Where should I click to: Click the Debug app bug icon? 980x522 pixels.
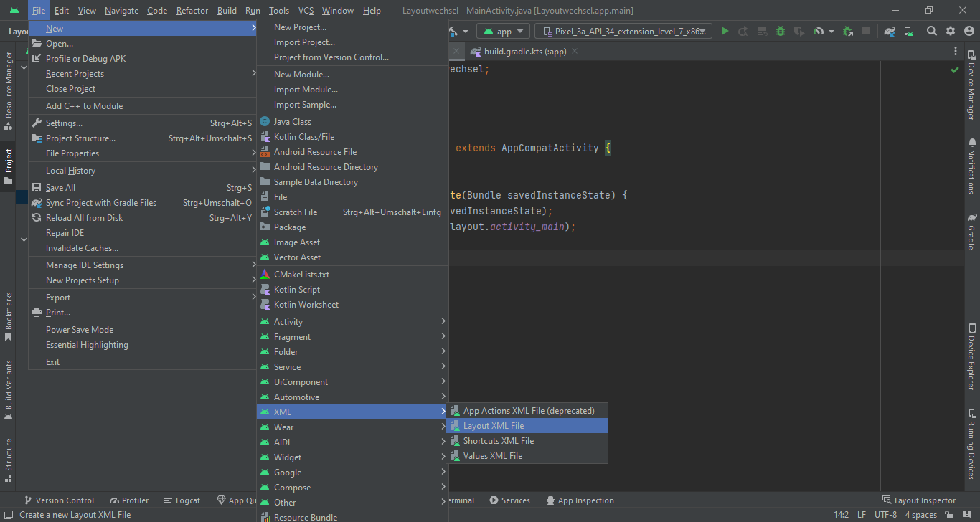point(780,31)
